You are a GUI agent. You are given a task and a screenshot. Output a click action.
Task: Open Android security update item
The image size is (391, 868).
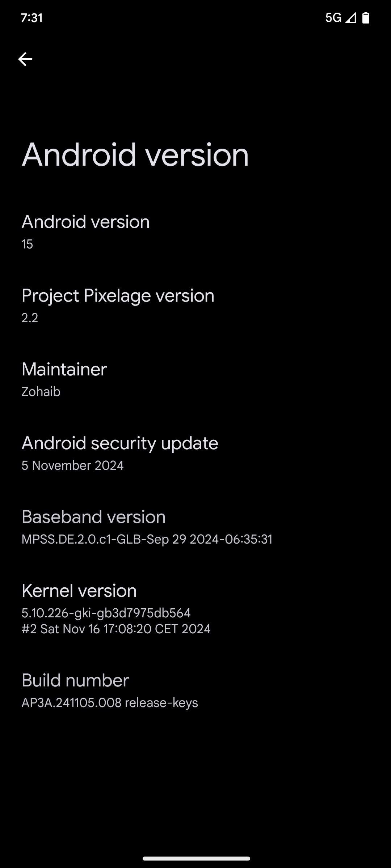(x=195, y=454)
